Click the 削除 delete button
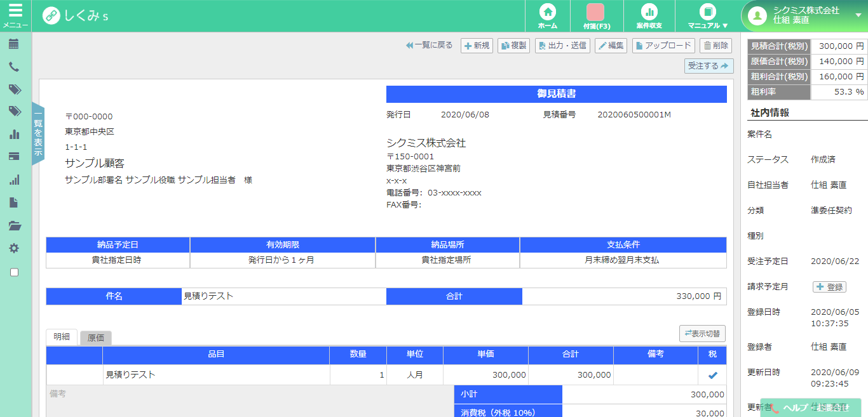868x417 pixels. click(x=715, y=46)
